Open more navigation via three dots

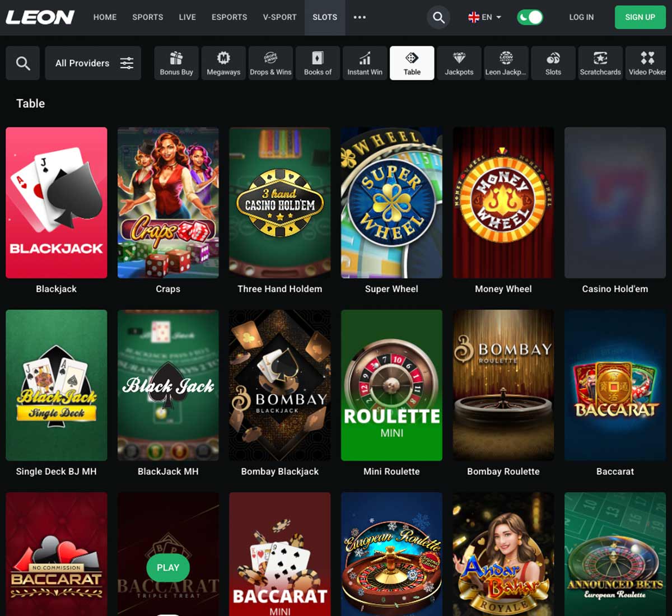pyautogui.click(x=360, y=17)
